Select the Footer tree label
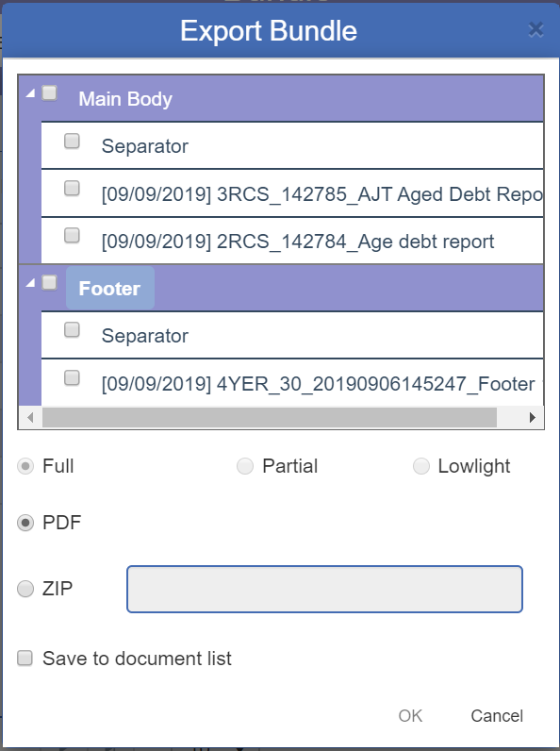560x751 pixels. click(x=109, y=289)
